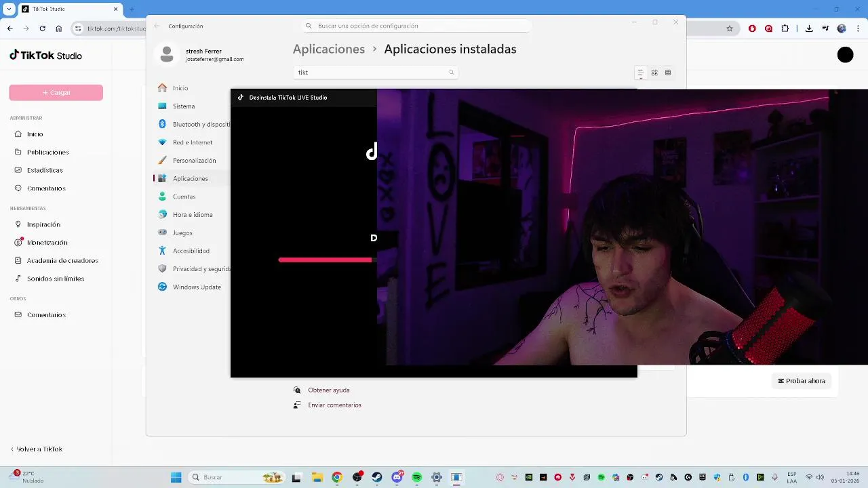Viewport: 868px width, 488px height.
Task: Open Aplicaciones in Settings navigation
Action: click(x=190, y=178)
